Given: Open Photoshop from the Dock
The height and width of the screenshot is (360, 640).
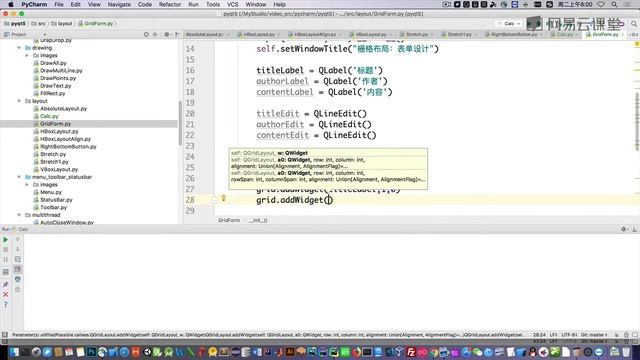Looking at the screenshot, I should (x=91, y=352).
